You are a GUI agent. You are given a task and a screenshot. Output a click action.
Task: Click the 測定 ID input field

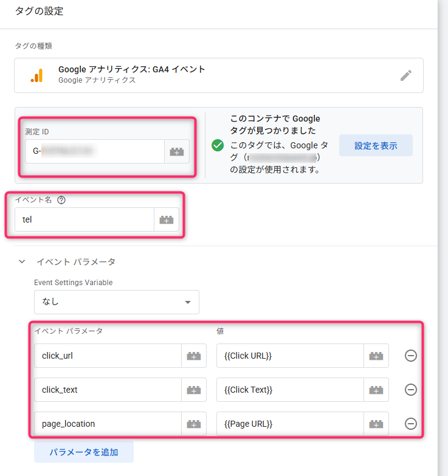click(x=94, y=152)
